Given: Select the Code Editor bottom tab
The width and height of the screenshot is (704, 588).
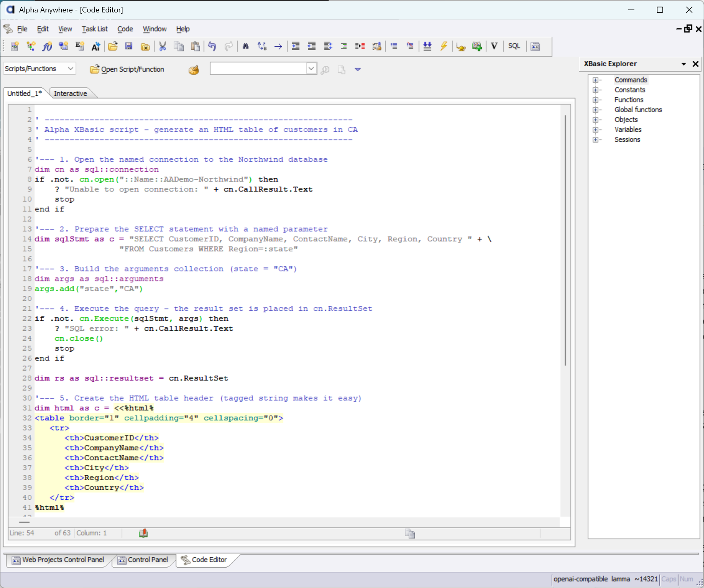Looking at the screenshot, I should [204, 560].
